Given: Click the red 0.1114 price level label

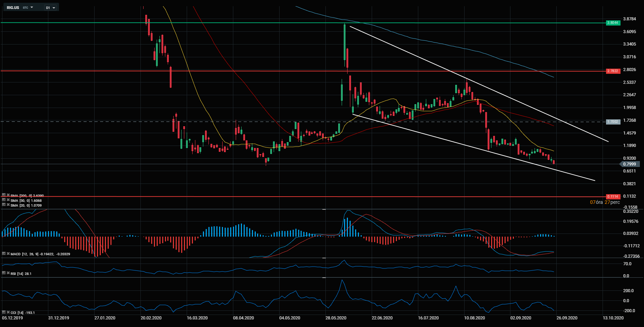Looking at the screenshot, I should [613, 197].
